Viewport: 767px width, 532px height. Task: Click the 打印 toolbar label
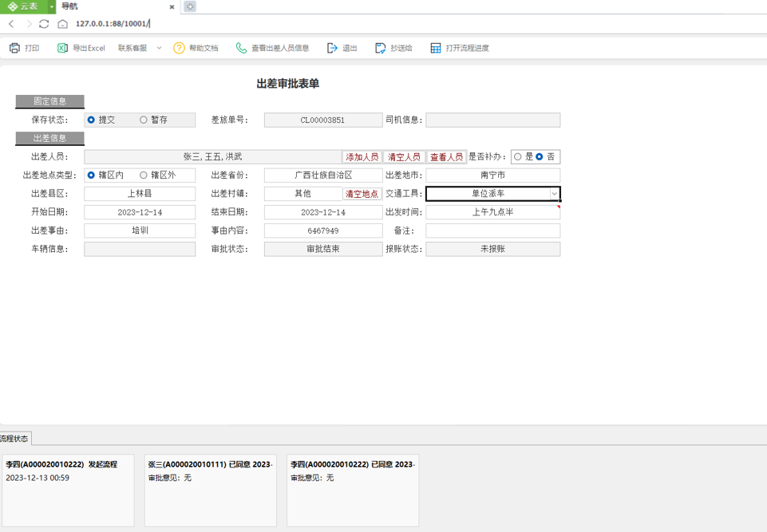click(32, 48)
